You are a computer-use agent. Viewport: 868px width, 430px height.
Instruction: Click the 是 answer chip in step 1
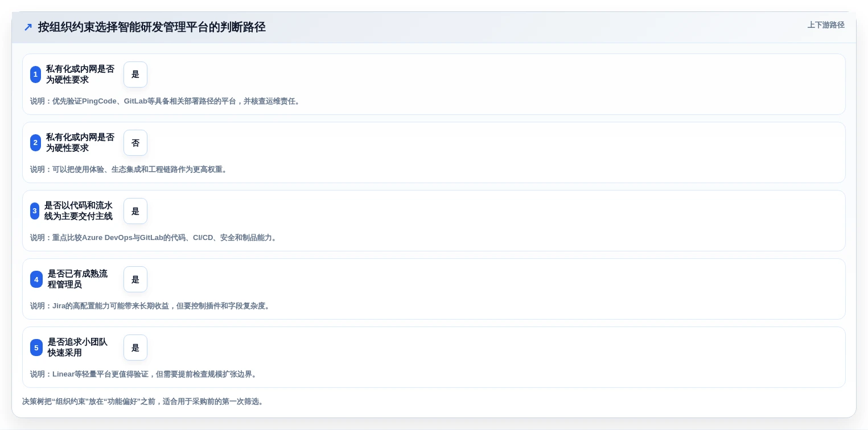tap(135, 75)
